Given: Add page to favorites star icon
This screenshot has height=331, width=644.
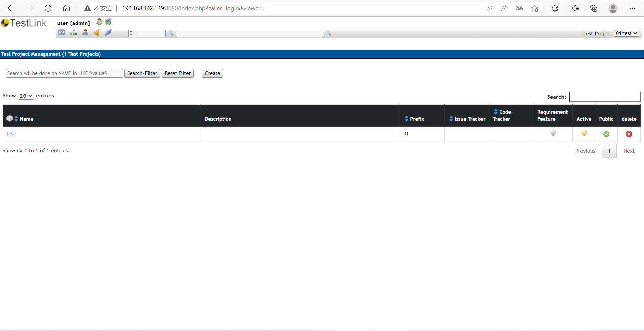Looking at the screenshot, I should pos(535,8).
